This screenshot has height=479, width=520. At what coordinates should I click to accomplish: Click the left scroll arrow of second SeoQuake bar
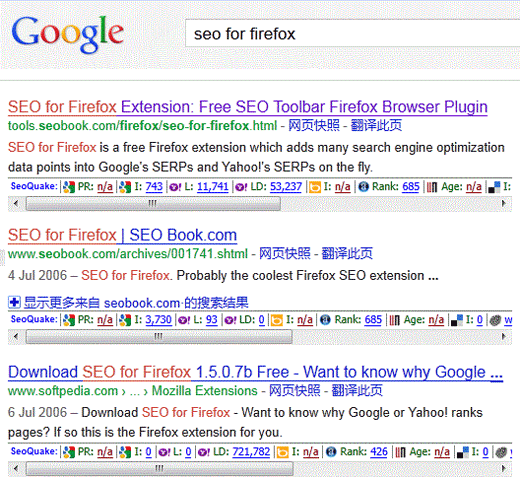[16, 336]
